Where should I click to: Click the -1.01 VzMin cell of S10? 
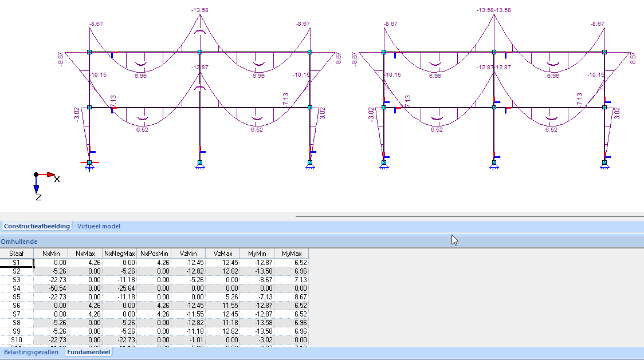189,341
